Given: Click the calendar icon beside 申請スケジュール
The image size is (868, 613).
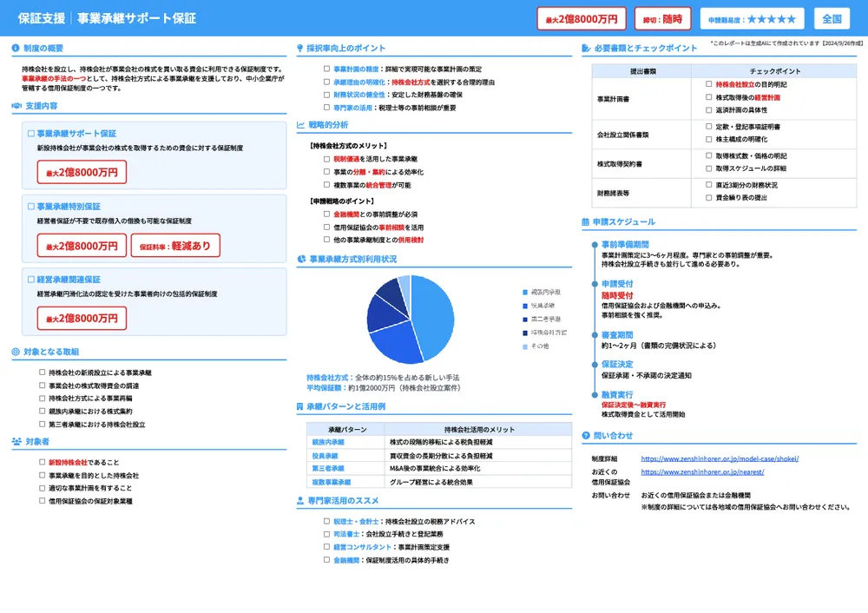Looking at the screenshot, I should (x=587, y=221).
